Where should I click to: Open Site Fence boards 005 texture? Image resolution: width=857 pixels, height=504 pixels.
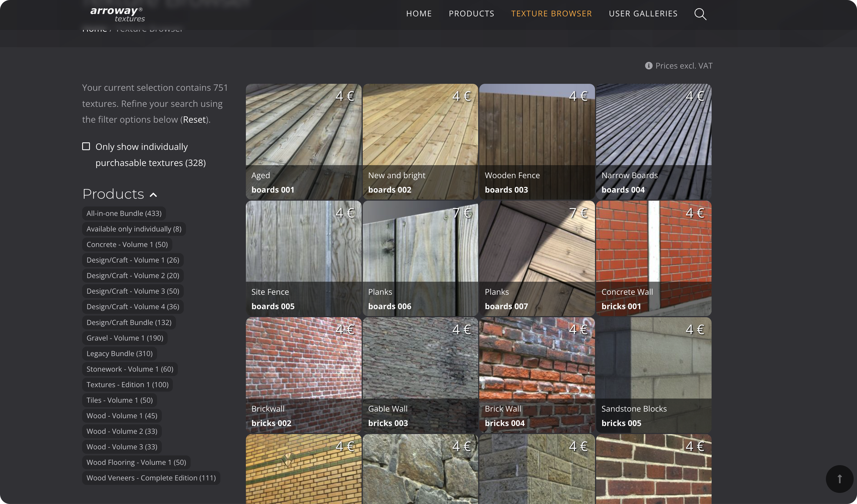pyautogui.click(x=304, y=258)
